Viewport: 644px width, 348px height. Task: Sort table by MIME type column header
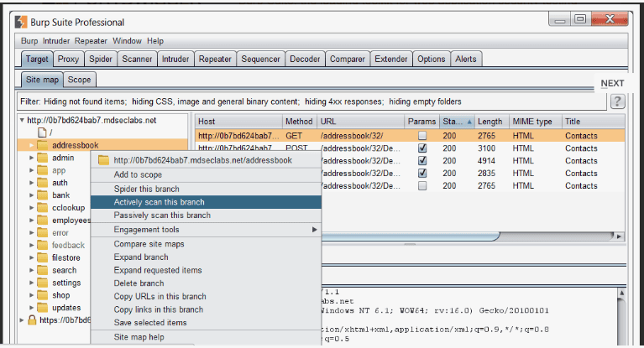535,122
